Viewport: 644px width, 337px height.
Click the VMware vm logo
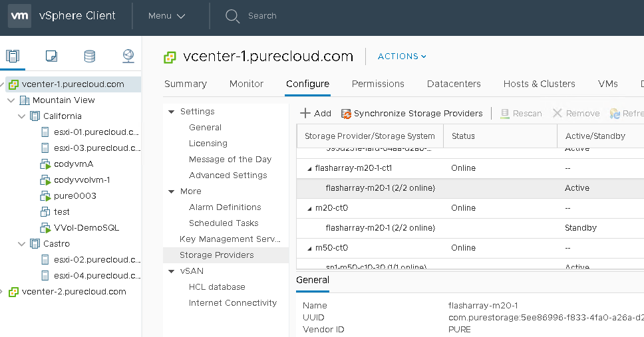(x=19, y=16)
